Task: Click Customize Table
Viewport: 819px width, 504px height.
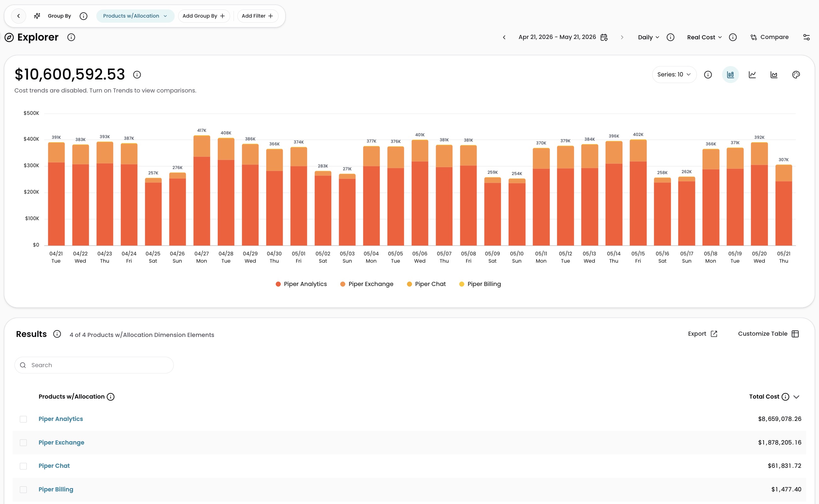Action: pos(768,334)
